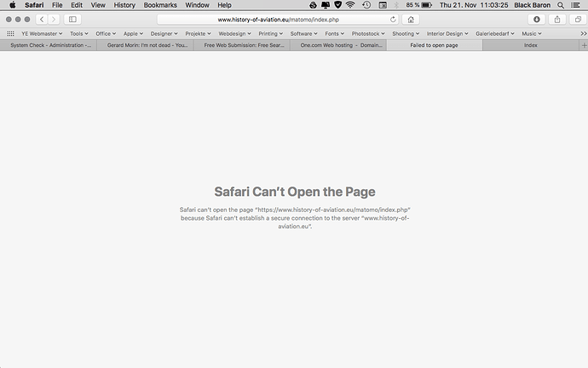588x368 pixels.
Task: Expand the Webdesign bookmarks folder
Action: [x=234, y=34]
